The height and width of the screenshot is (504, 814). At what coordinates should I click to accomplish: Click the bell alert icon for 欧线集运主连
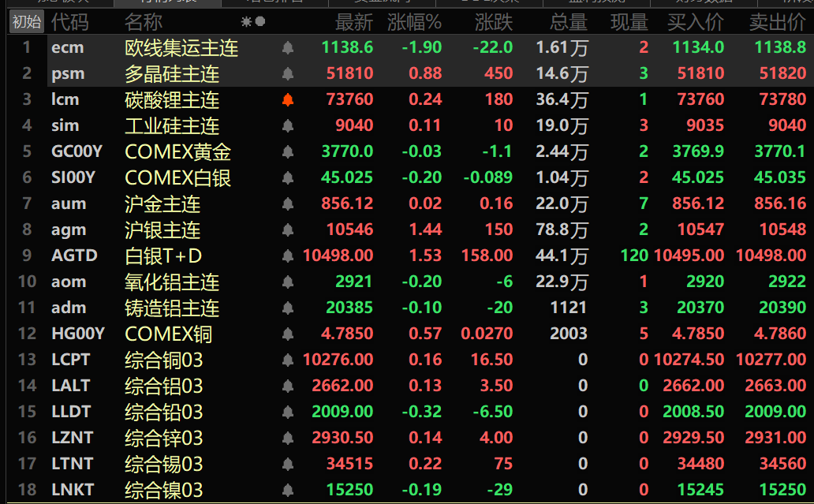[288, 48]
